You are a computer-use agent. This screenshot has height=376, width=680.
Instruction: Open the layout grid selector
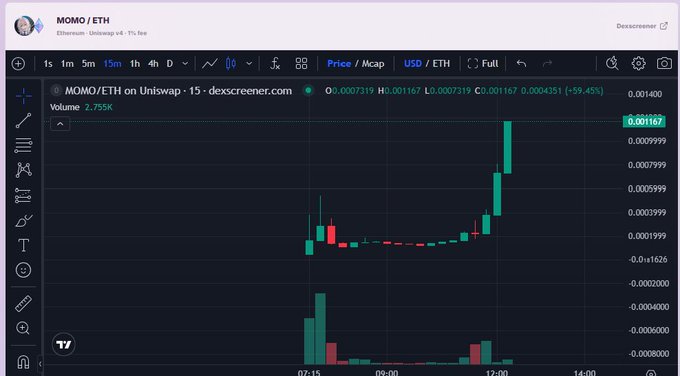coord(301,64)
